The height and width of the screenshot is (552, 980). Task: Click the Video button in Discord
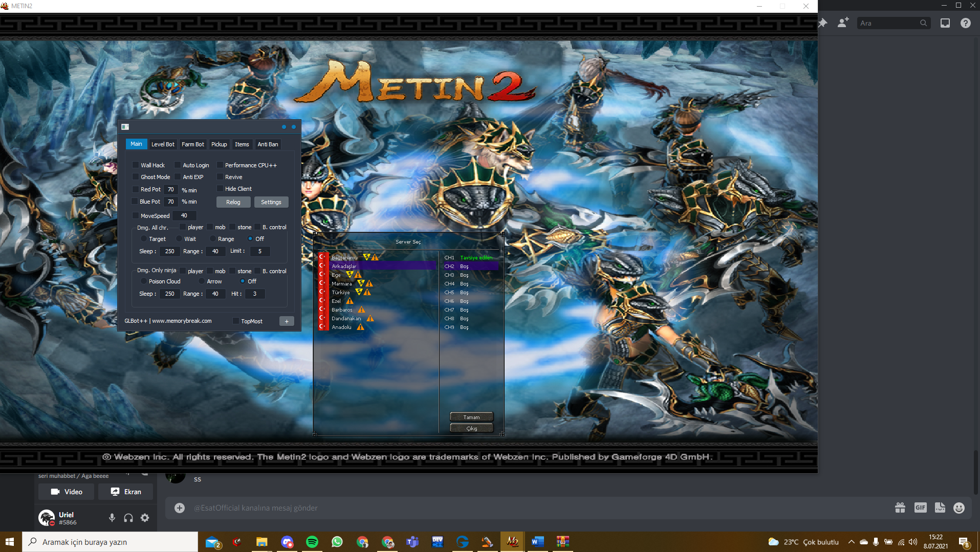coord(66,492)
